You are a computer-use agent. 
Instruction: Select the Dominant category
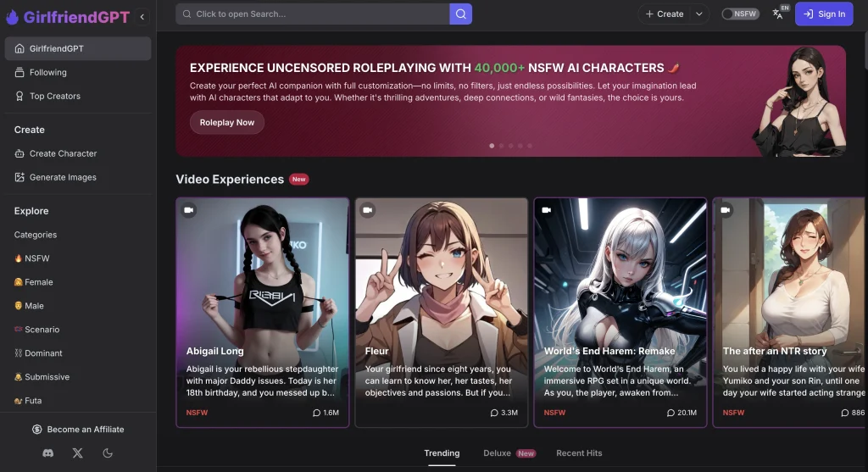38,353
